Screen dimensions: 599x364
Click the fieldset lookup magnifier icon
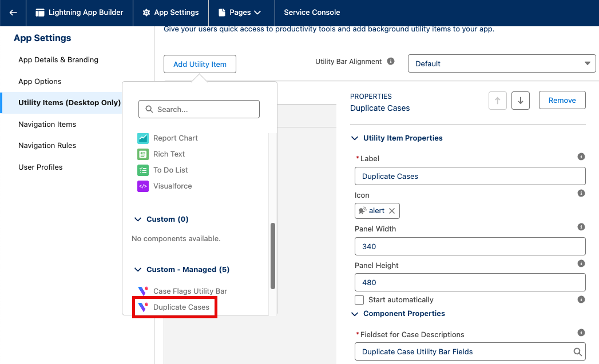[578, 352]
